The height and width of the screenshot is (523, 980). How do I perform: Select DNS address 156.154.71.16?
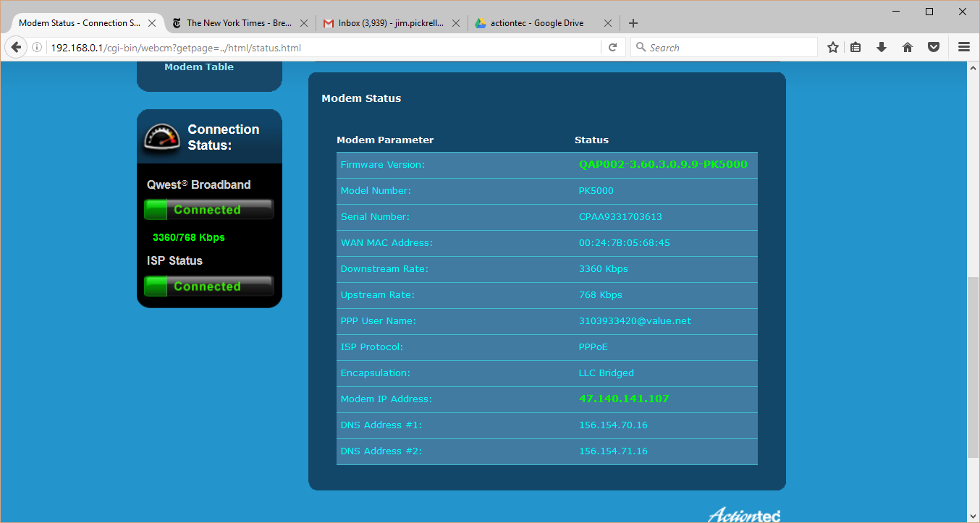tap(613, 451)
